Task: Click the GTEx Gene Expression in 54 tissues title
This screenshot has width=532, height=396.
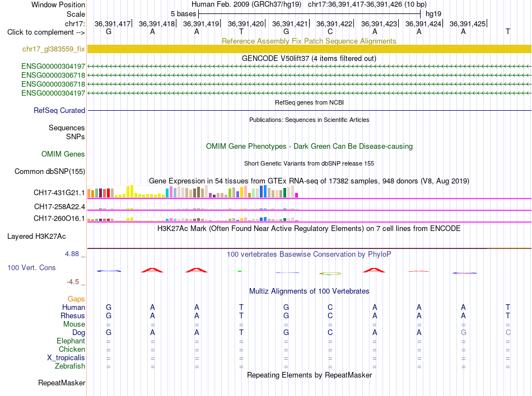Action: 309,181
